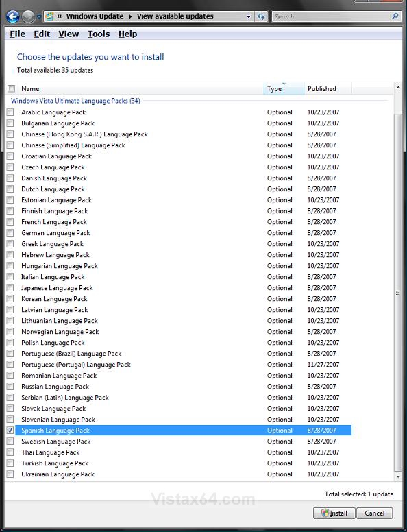Sort list by the Name column

[140, 88]
